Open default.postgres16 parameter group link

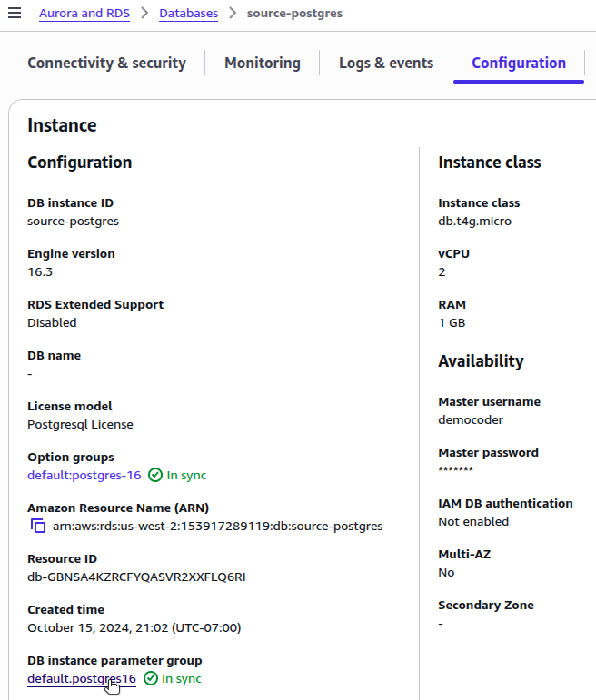pyautogui.click(x=82, y=678)
